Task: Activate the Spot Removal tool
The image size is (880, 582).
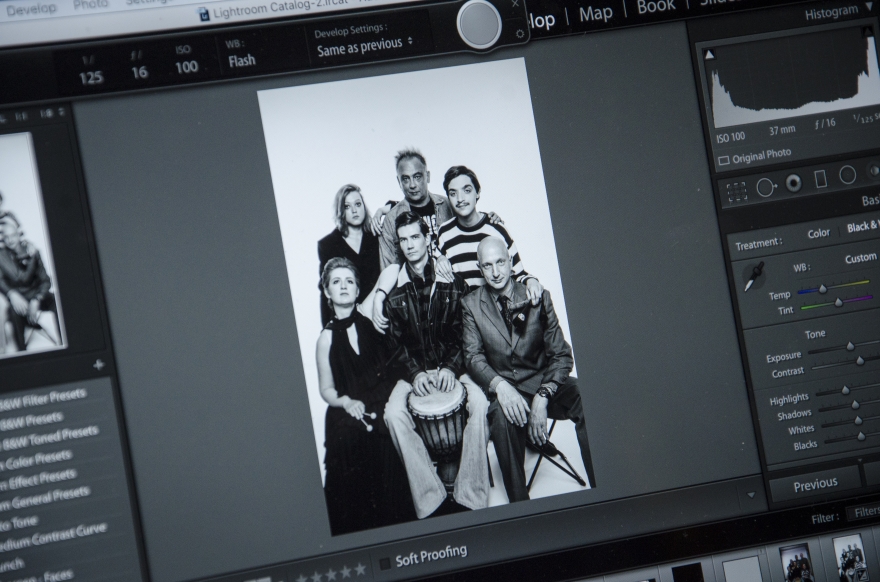Action: pos(766,186)
